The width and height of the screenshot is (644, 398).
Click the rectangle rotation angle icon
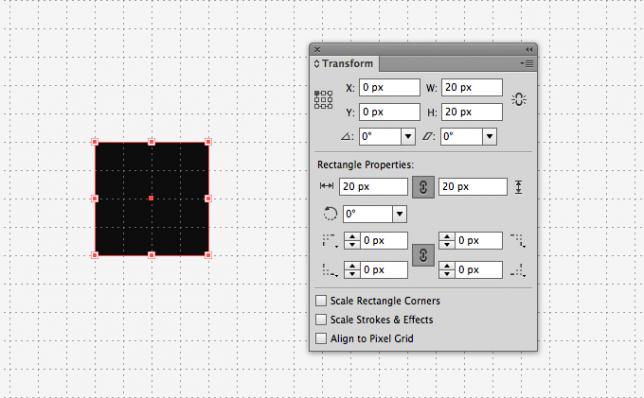pos(330,214)
